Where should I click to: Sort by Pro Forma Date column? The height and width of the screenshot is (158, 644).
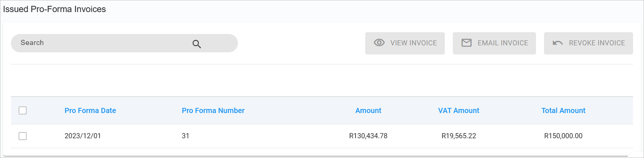(90, 110)
